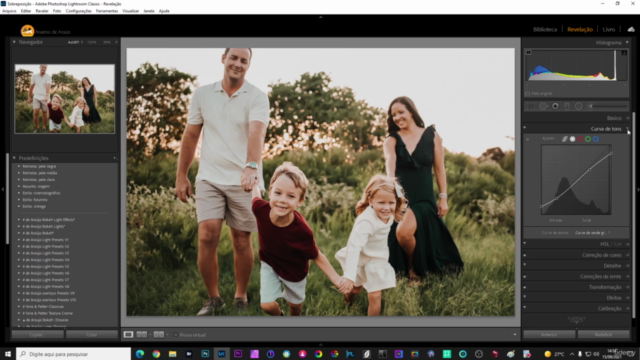The width and height of the screenshot is (640, 360).
Task: Collapse the Predefinições panel
Action: pos(14,158)
